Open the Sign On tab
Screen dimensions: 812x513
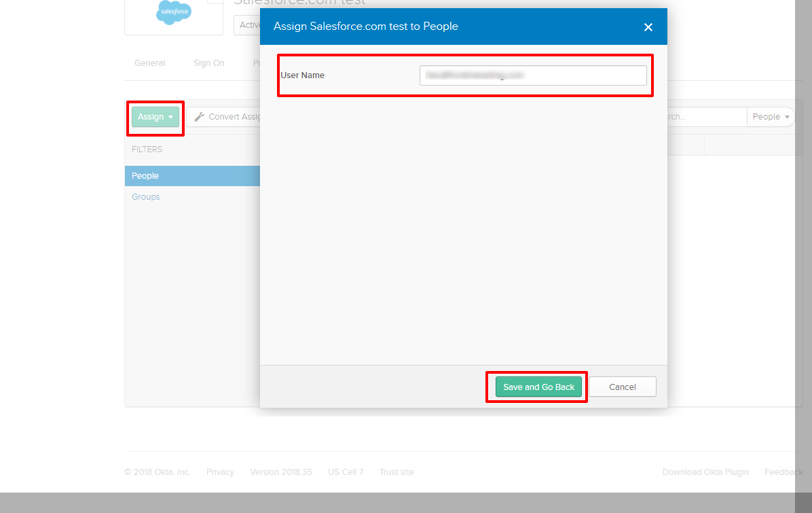coord(208,63)
